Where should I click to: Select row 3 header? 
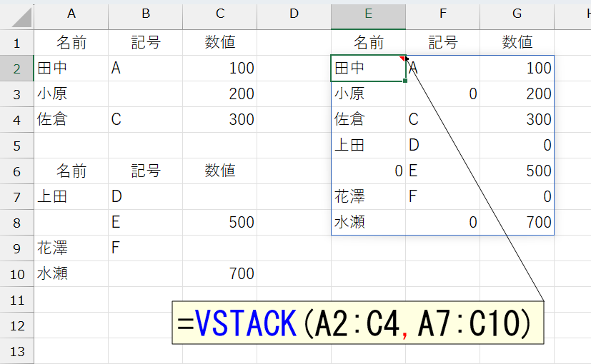[x=16, y=94]
